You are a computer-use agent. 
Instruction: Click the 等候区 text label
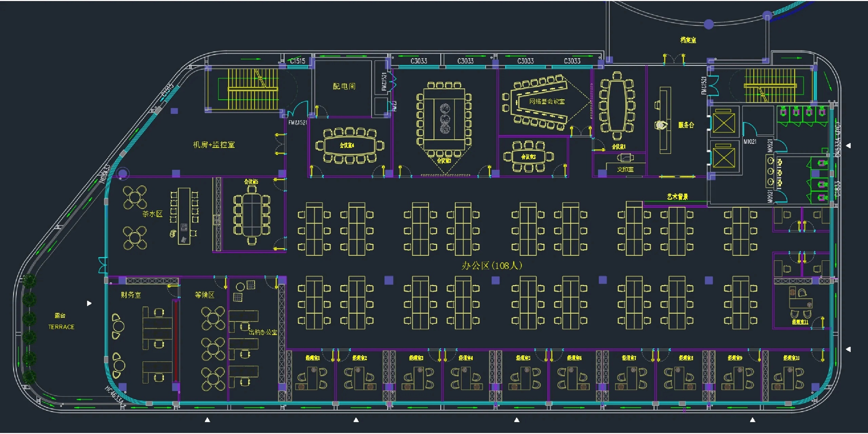204,295
